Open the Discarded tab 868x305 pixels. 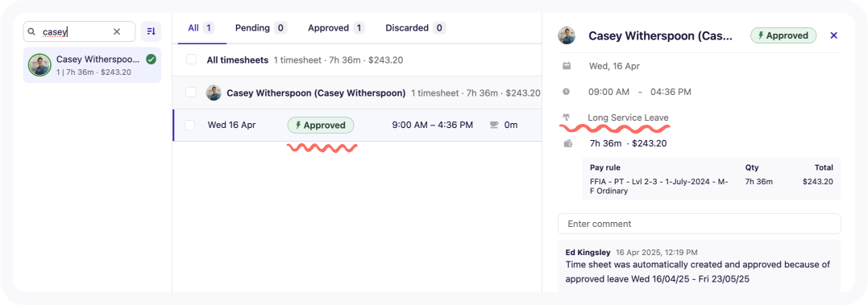tap(416, 27)
